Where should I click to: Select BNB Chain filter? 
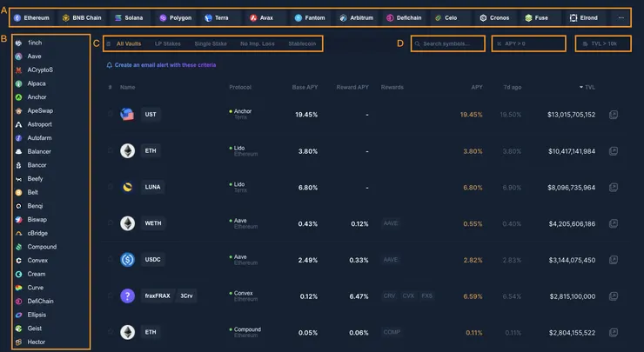[x=81, y=18]
